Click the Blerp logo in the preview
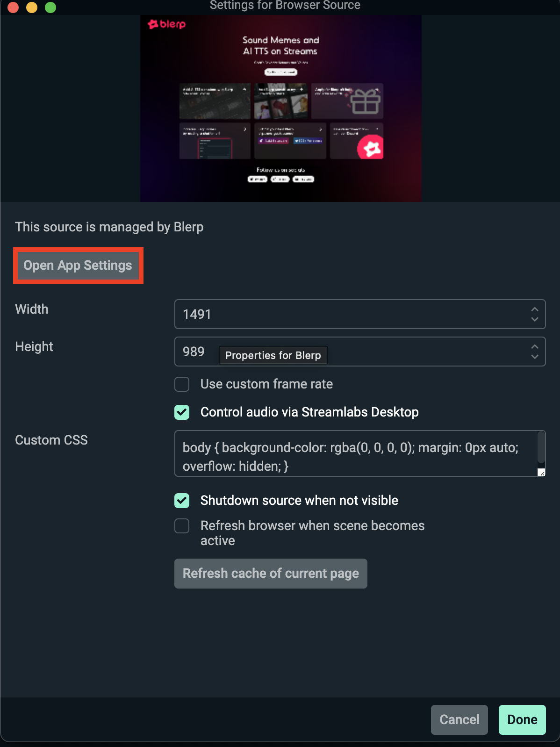The image size is (560, 747). 166,24
